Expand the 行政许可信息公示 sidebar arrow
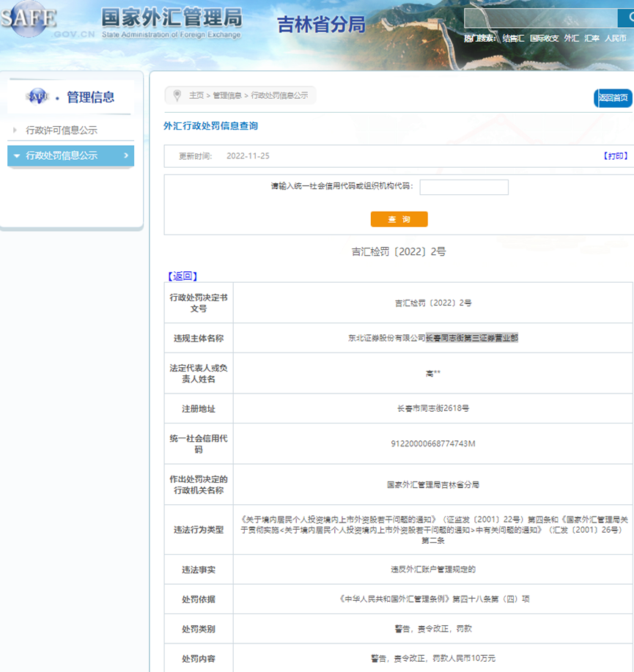 click(x=15, y=130)
